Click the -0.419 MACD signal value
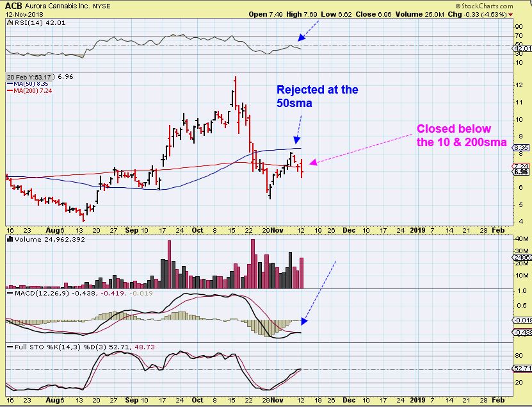This screenshot has height=407, width=532. pos(113,293)
